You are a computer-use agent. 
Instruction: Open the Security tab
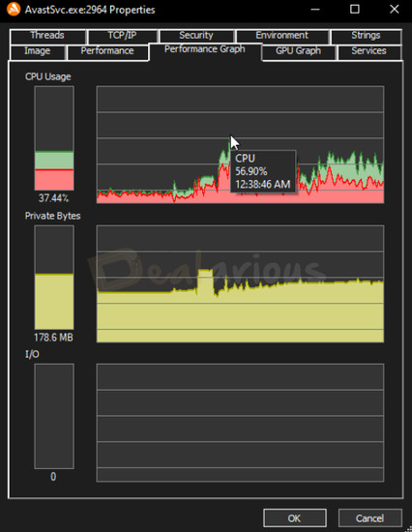[x=196, y=36]
